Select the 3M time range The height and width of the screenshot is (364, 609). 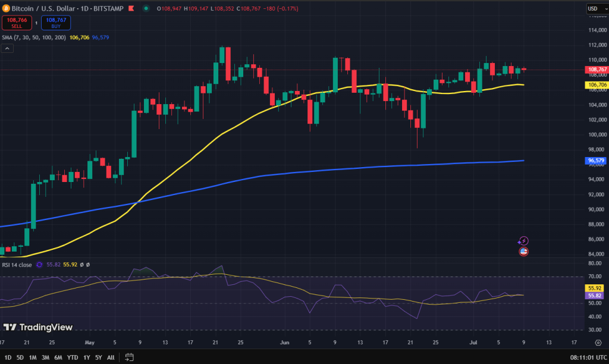pyautogui.click(x=45, y=357)
